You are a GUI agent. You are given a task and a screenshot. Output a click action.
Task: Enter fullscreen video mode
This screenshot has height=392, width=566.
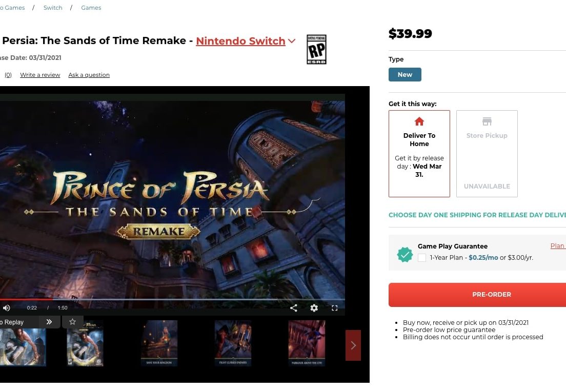point(335,308)
